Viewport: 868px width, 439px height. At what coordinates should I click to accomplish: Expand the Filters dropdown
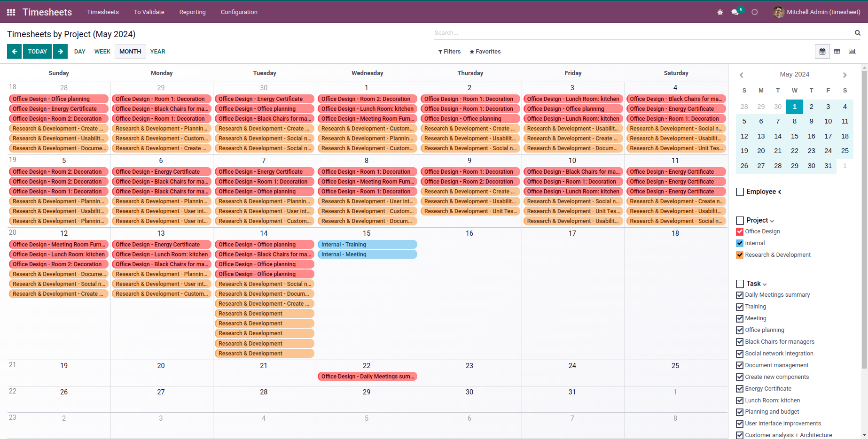[449, 52]
